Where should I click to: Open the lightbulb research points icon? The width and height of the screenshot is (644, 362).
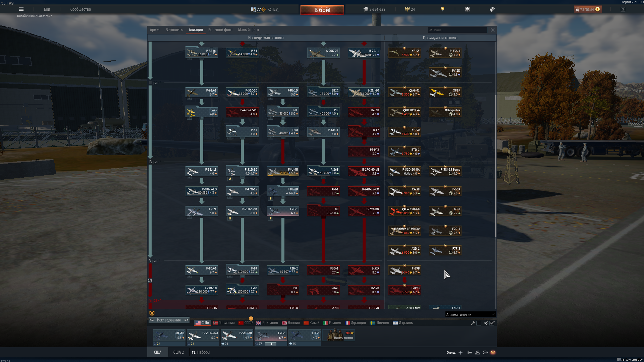pos(442,9)
